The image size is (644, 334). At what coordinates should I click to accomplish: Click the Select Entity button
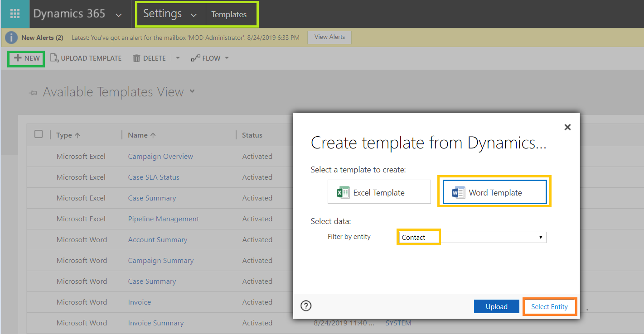pyautogui.click(x=549, y=306)
